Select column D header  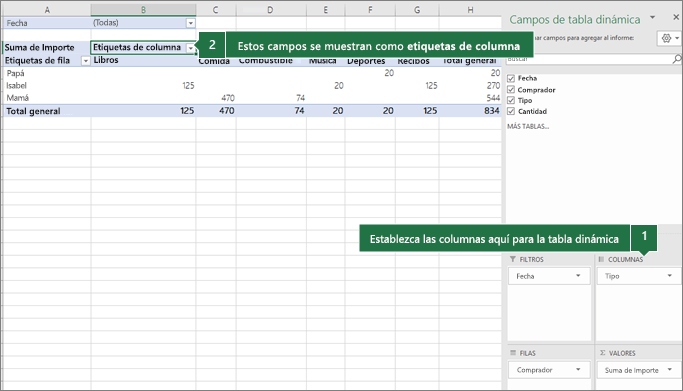click(x=270, y=10)
